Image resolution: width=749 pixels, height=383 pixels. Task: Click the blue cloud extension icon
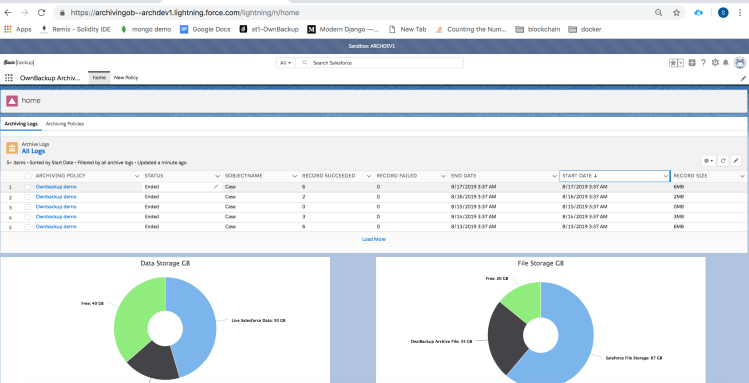[x=698, y=13]
